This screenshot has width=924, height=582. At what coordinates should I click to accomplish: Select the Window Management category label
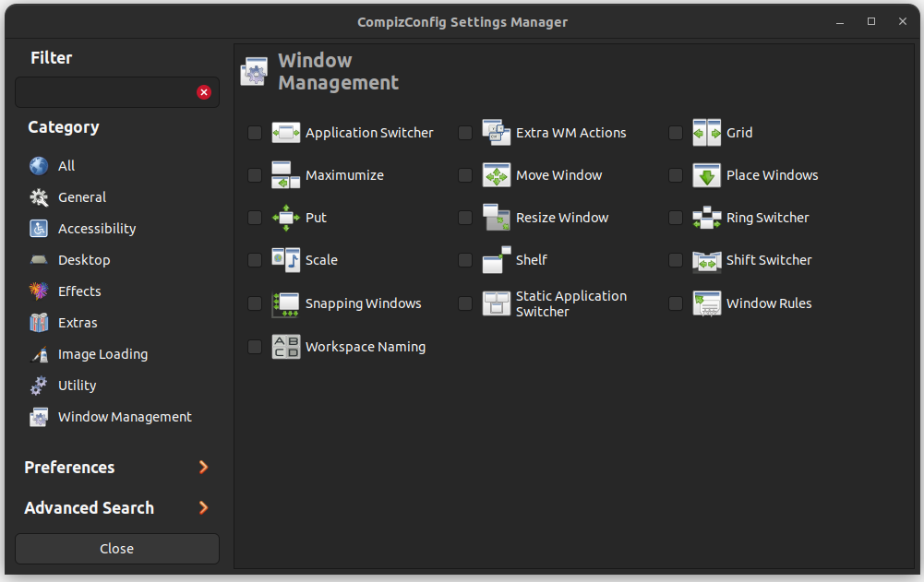coord(125,417)
